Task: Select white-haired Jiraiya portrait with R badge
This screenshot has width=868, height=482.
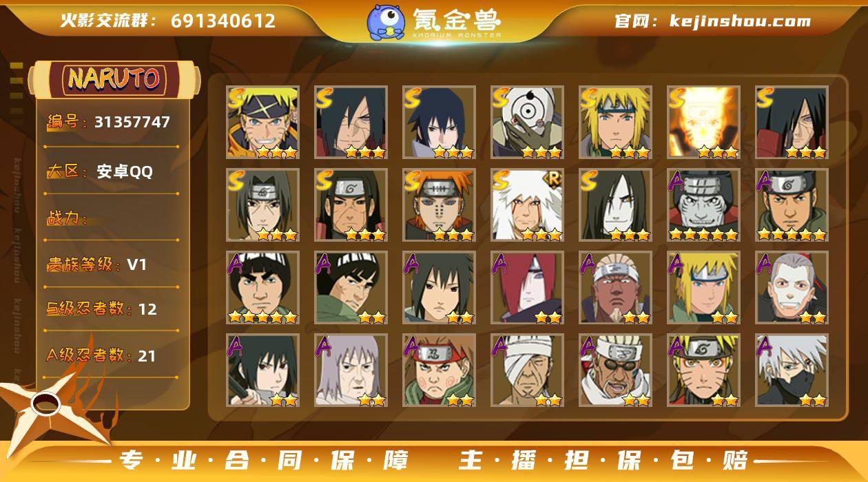Action: (527, 205)
